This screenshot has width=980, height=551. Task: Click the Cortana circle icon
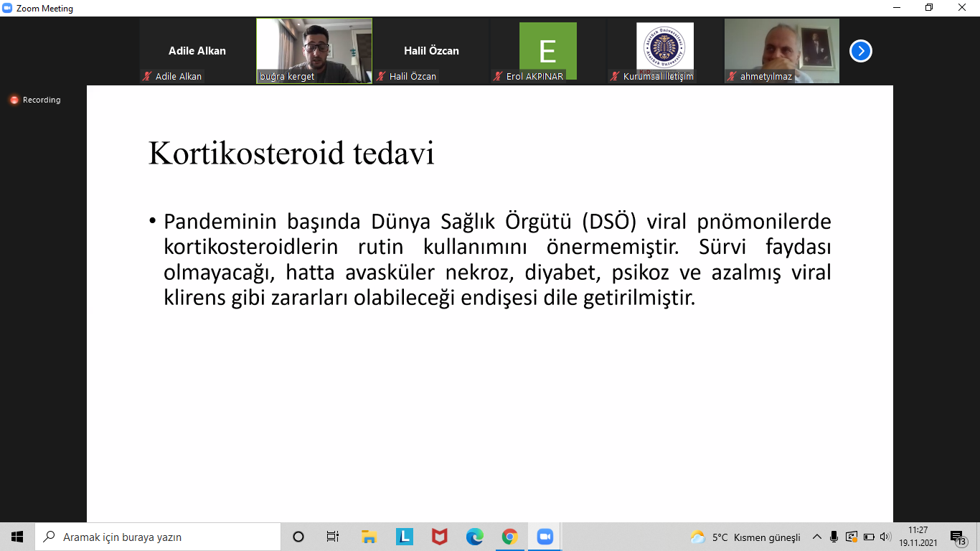coord(298,537)
